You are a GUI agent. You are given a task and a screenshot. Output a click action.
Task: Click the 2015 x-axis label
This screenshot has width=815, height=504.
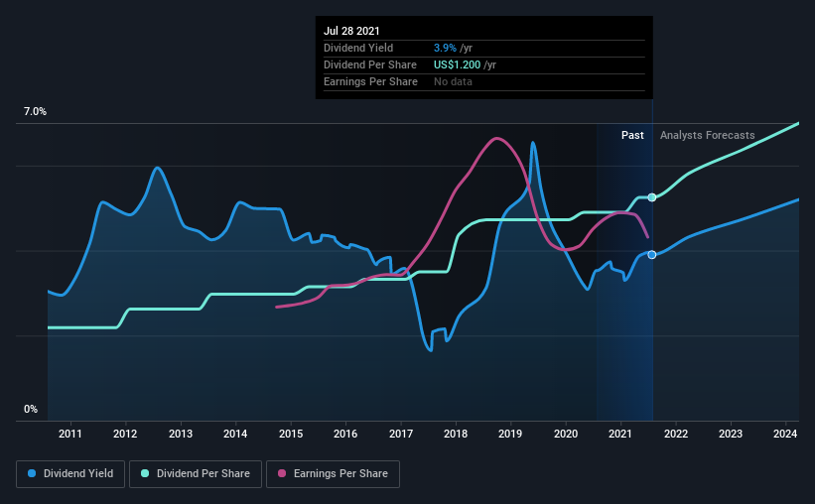pyautogui.click(x=291, y=434)
